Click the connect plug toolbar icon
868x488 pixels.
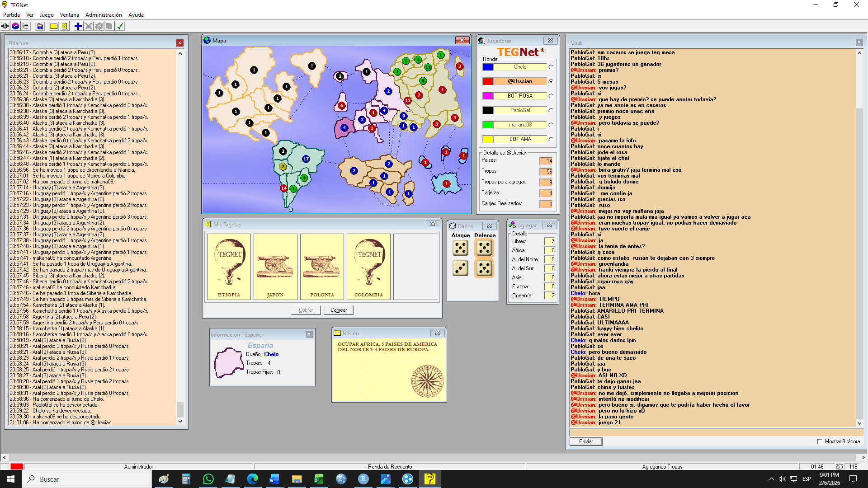click(x=5, y=26)
